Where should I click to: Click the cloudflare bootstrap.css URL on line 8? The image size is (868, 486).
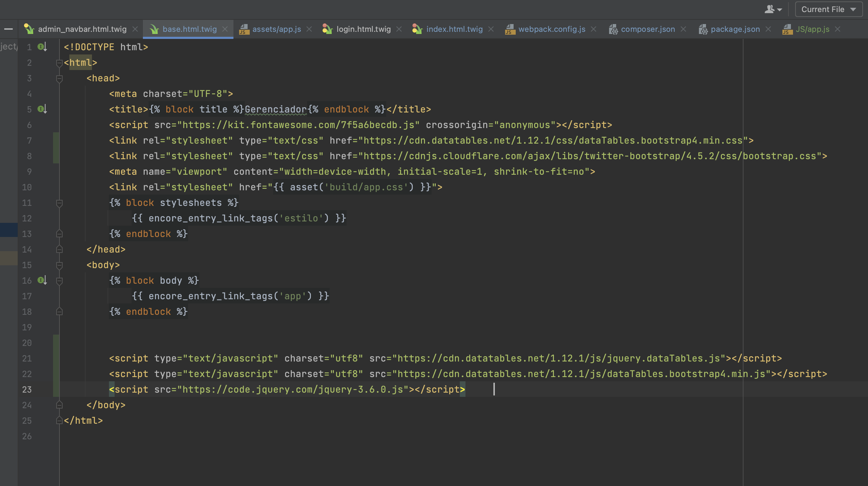point(590,156)
